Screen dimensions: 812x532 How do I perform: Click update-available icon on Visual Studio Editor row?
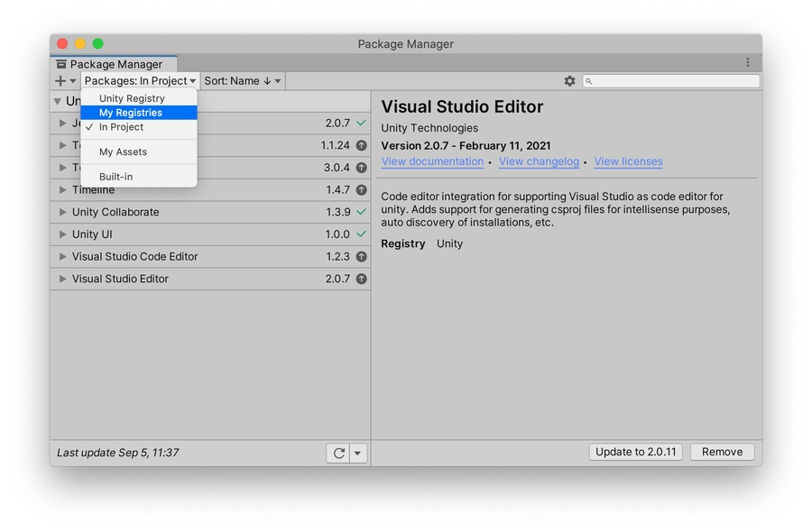tap(361, 280)
